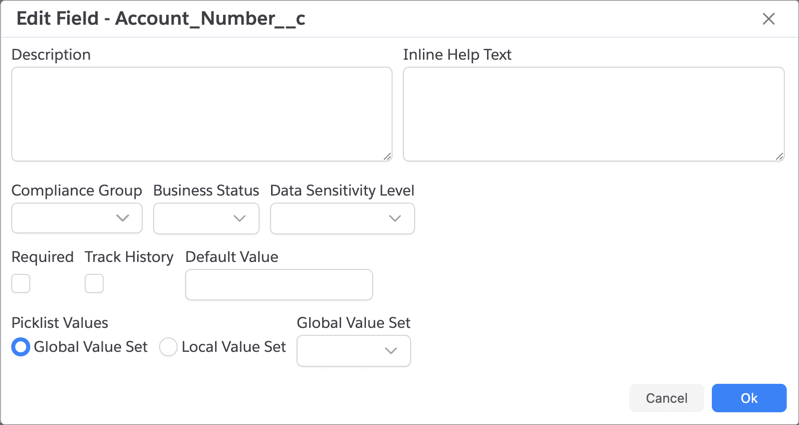The height and width of the screenshot is (425, 799).
Task: Click the Data Sensitivity Level label text
Action: click(x=342, y=190)
